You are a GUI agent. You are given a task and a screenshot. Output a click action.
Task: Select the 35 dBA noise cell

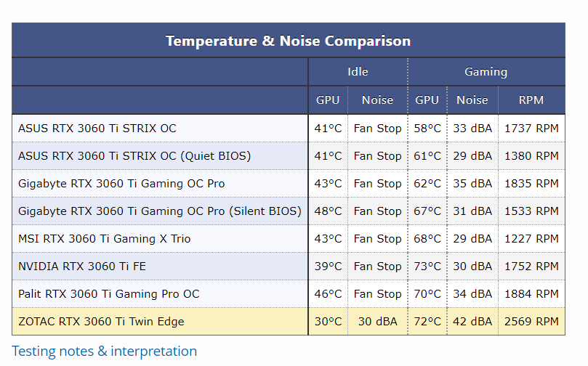pyautogui.click(x=472, y=184)
